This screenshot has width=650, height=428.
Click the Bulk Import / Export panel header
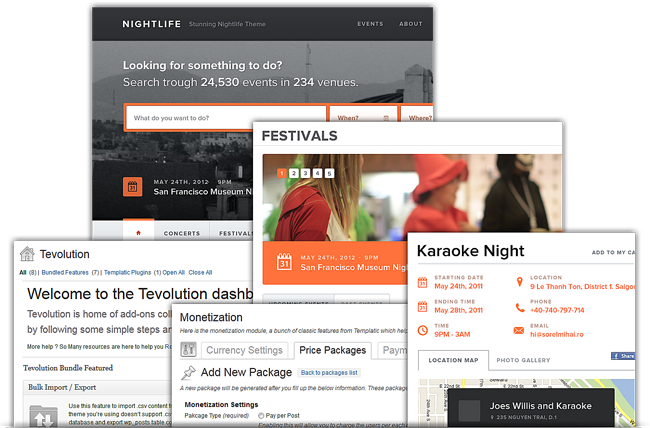coord(97,387)
